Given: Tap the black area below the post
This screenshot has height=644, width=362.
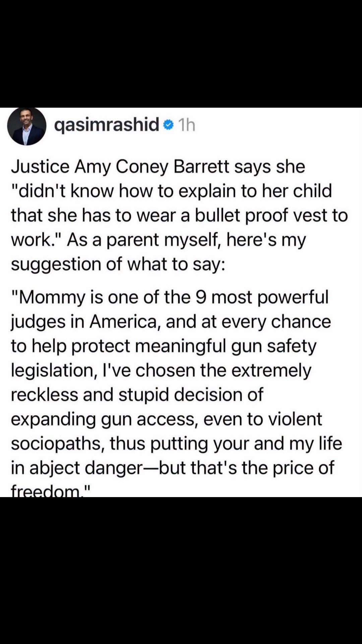Looking at the screenshot, I should pyautogui.click(x=181, y=570).
